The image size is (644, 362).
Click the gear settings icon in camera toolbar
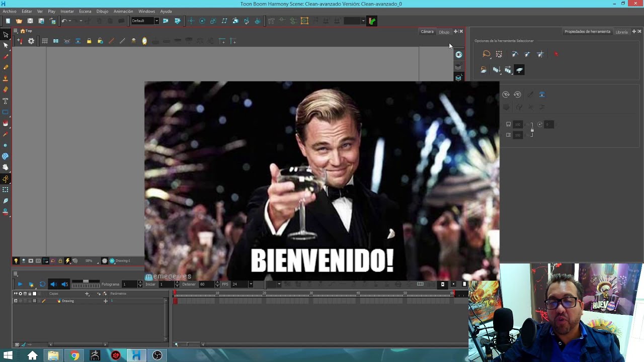pos(31,41)
